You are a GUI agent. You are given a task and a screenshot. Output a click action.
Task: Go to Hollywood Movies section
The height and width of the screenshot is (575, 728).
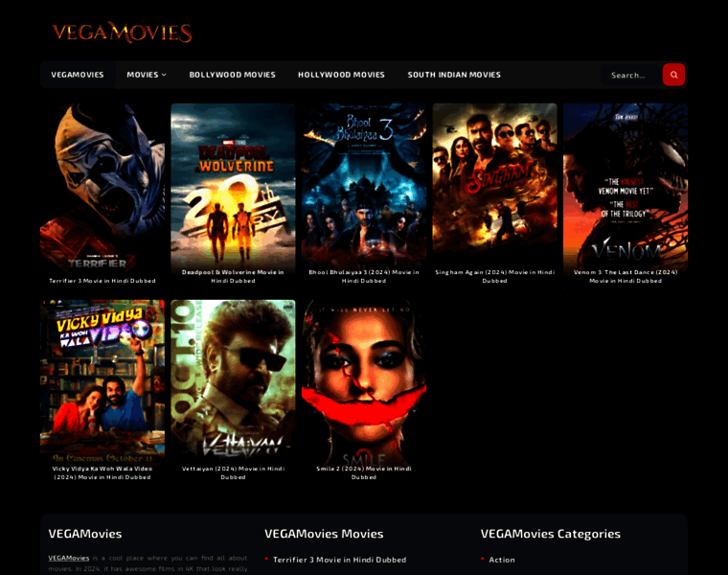[x=341, y=75]
